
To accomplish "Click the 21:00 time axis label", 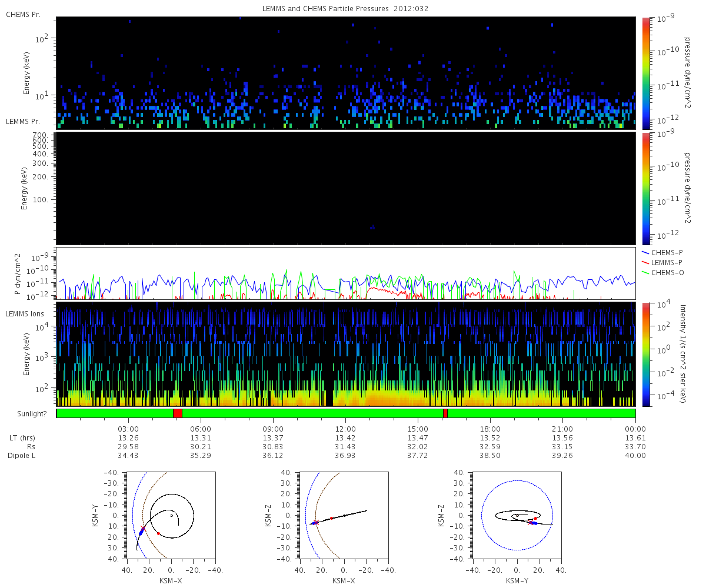I will point(563,429).
